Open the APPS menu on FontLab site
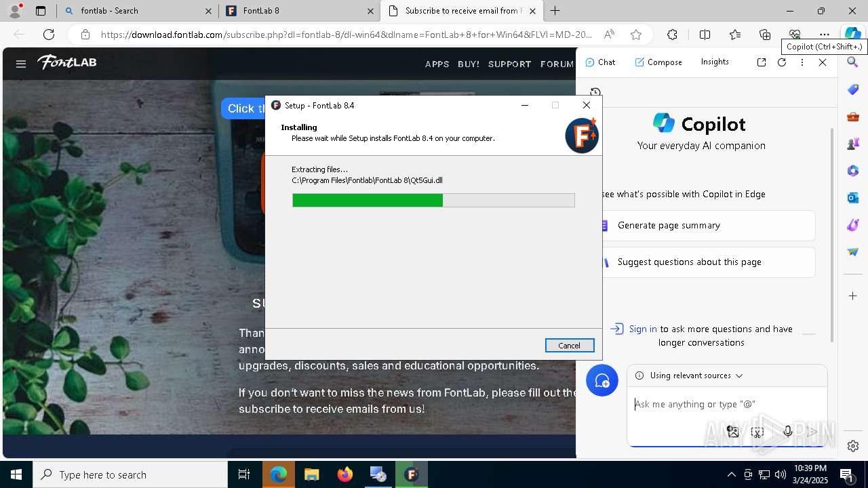 (437, 64)
